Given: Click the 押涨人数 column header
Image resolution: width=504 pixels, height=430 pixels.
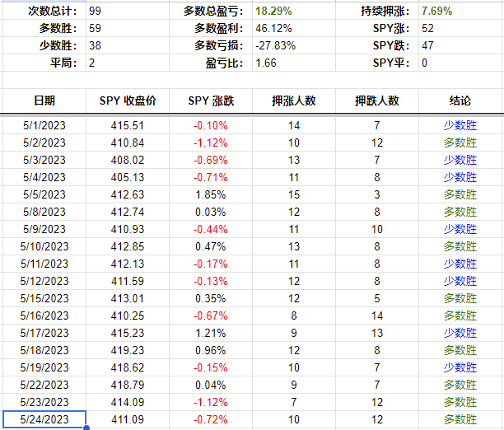Looking at the screenshot, I should coord(294,100).
